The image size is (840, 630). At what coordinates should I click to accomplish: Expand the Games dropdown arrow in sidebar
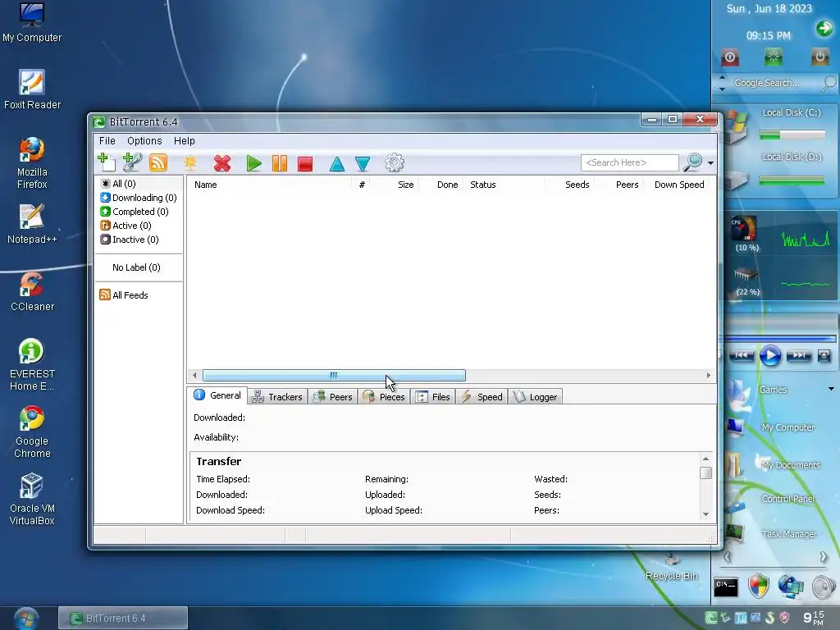(831, 389)
